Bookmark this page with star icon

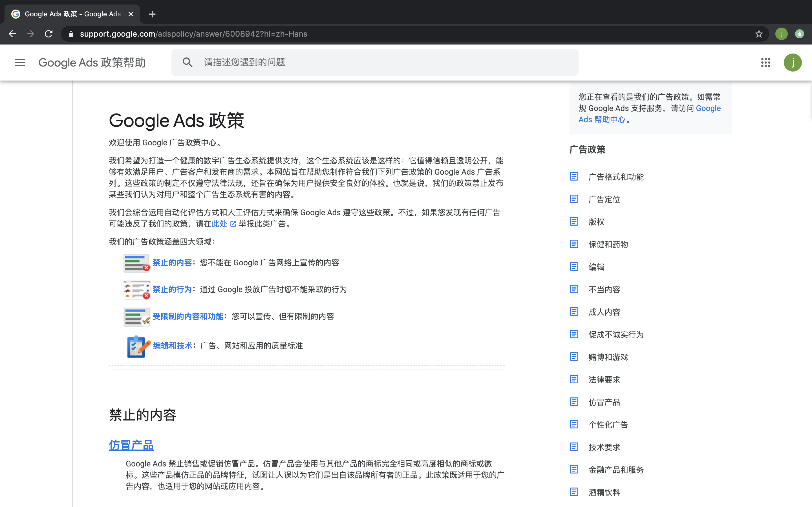point(759,34)
